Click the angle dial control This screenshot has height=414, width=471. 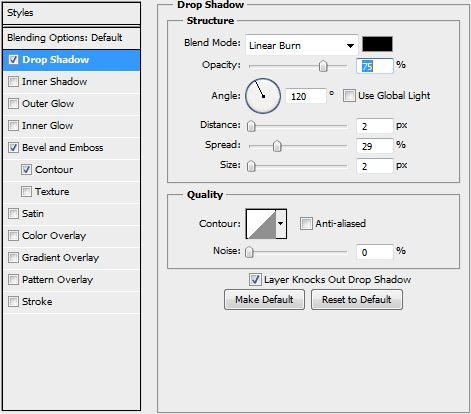tap(263, 96)
